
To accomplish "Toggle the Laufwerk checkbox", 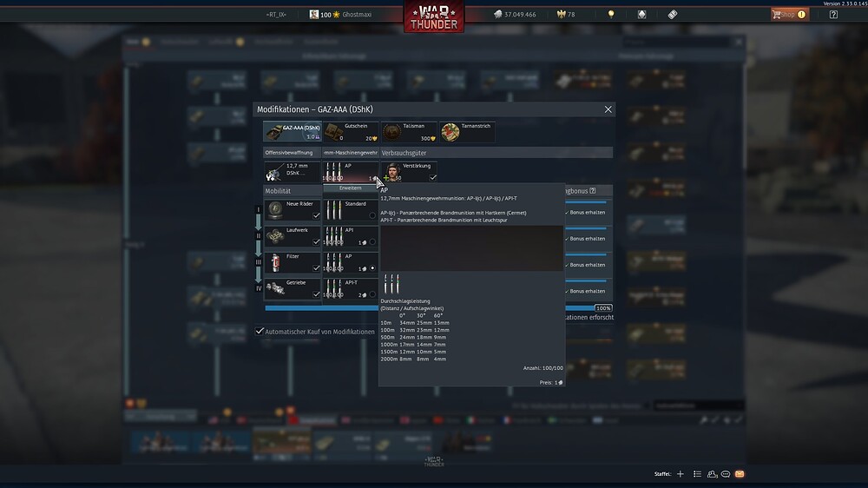I will pos(316,242).
